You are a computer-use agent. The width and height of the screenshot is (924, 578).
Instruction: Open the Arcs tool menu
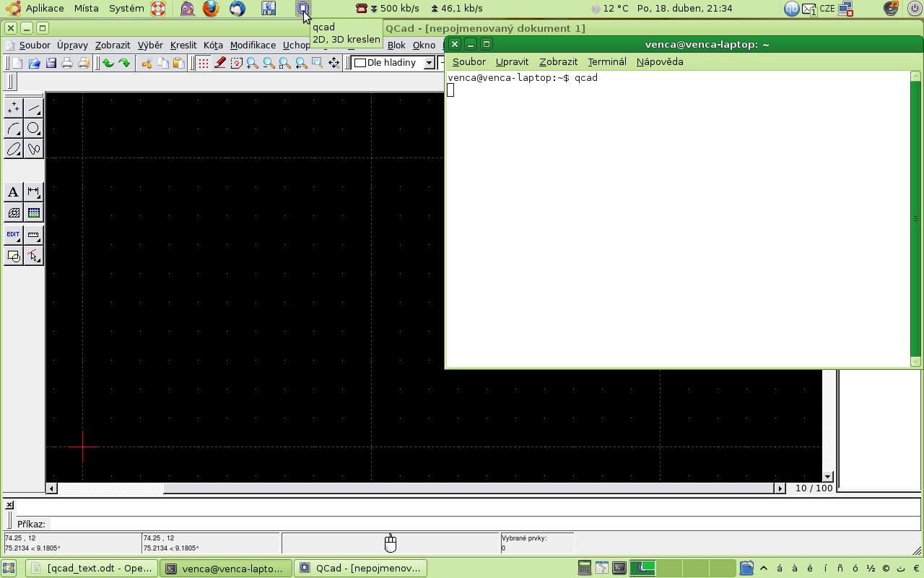(14, 129)
